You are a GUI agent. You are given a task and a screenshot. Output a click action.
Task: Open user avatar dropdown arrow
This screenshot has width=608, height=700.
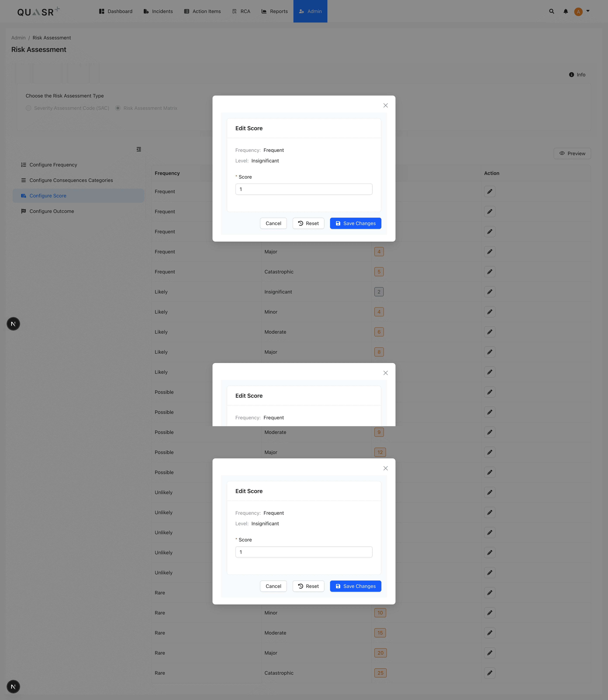(x=588, y=11)
